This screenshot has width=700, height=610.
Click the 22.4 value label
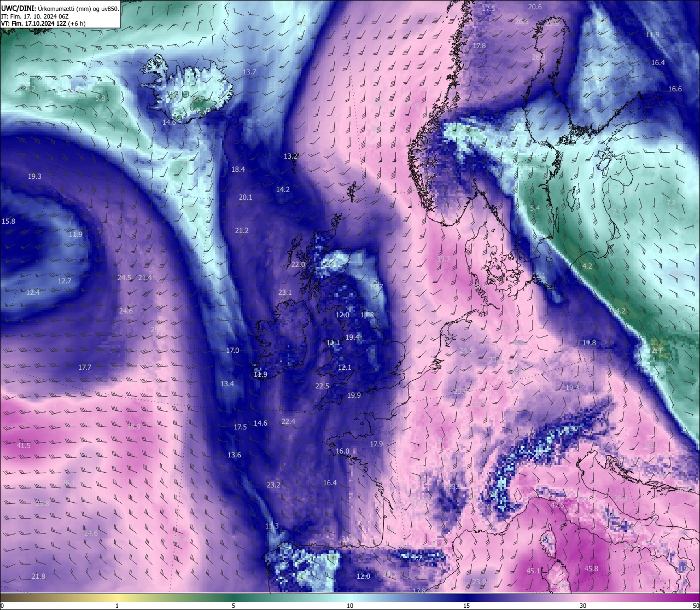288,422
